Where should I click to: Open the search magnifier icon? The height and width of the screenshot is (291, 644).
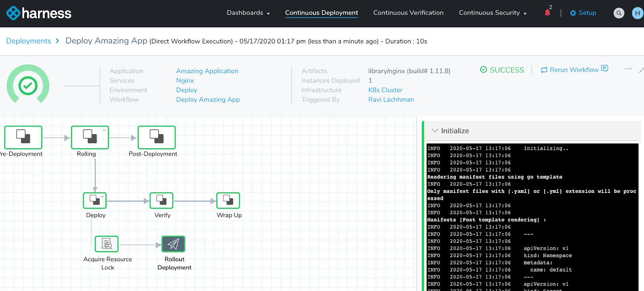(x=619, y=13)
